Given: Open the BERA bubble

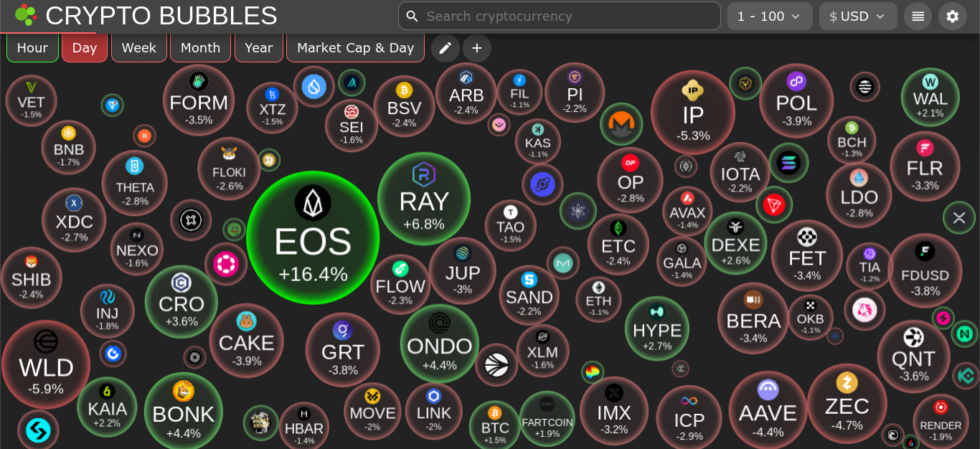Looking at the screenshot, I should click(x=753, y=318).
